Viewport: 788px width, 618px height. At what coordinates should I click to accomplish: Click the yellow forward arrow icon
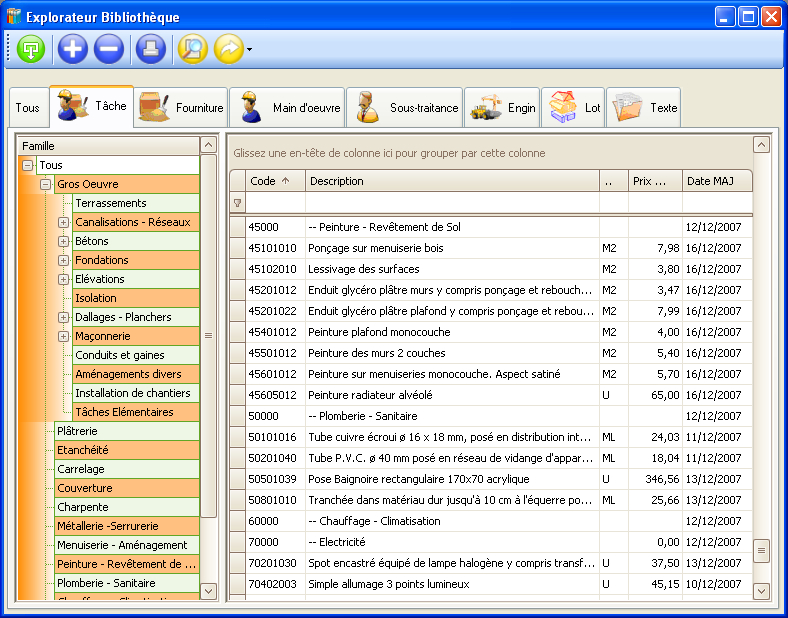(x=229, y=48)
